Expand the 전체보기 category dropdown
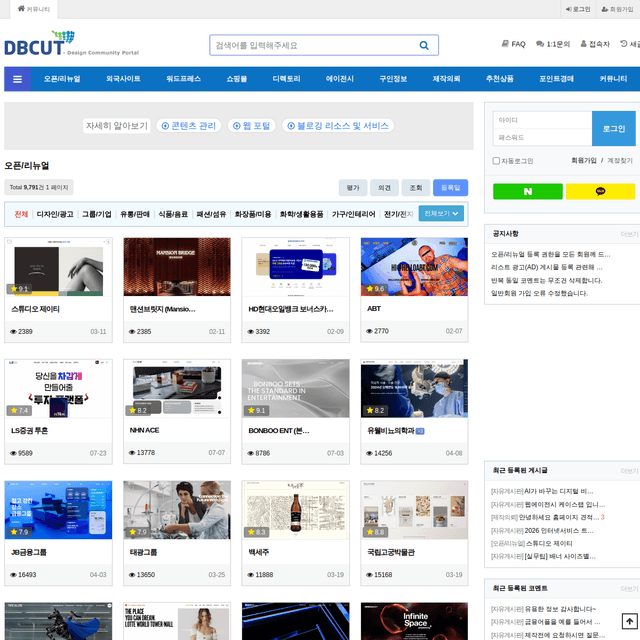Viewport: 640px width, 640px height. (x=441, y=213)
